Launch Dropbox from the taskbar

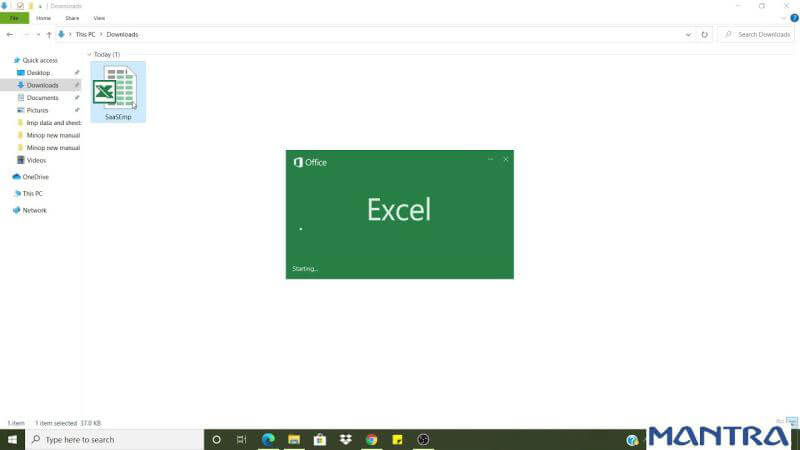click(x=345, y=439)
